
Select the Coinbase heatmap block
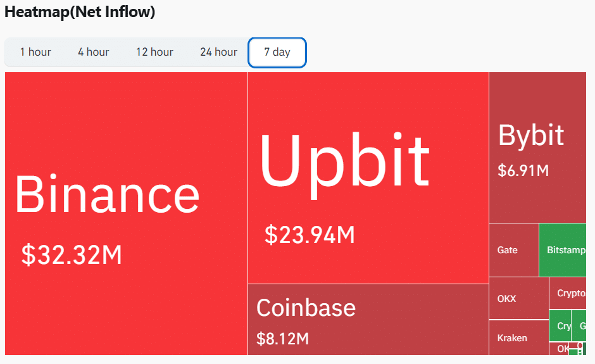pos(368,320)
